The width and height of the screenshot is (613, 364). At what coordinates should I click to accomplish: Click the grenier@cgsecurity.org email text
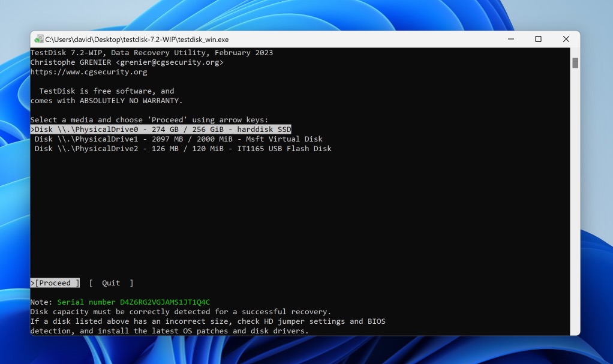tap(170, 62)
